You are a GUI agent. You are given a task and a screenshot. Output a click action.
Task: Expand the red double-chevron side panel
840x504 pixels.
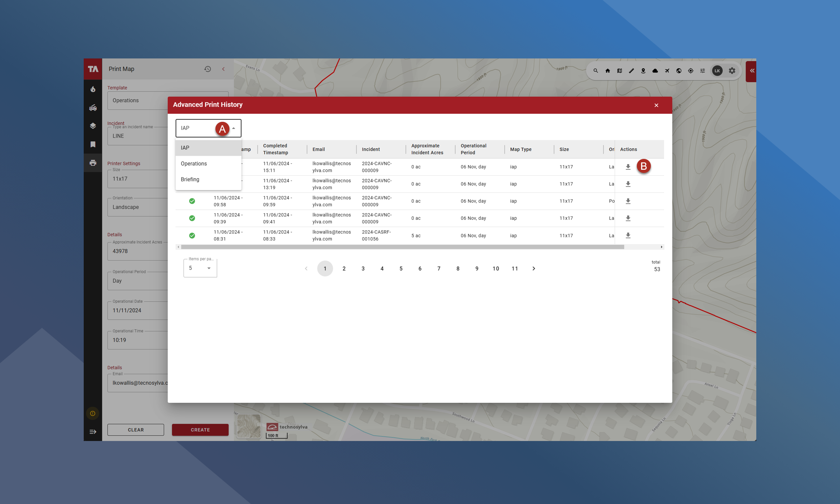point(752,71)
